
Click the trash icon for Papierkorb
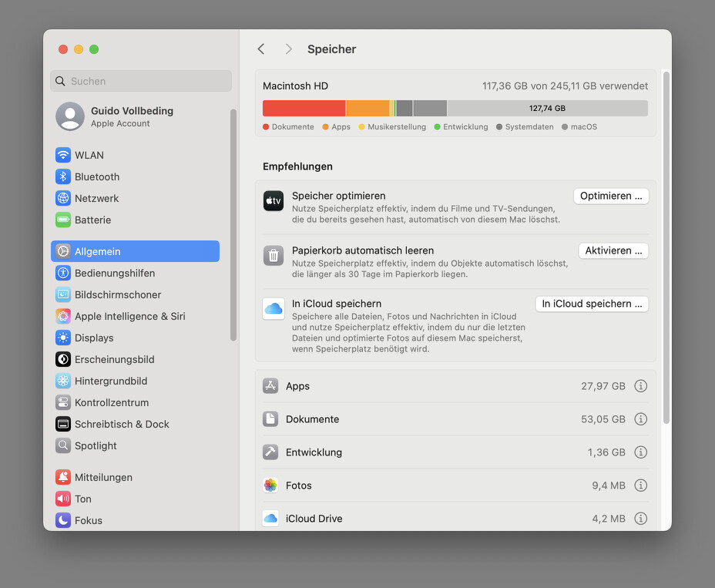274,255
